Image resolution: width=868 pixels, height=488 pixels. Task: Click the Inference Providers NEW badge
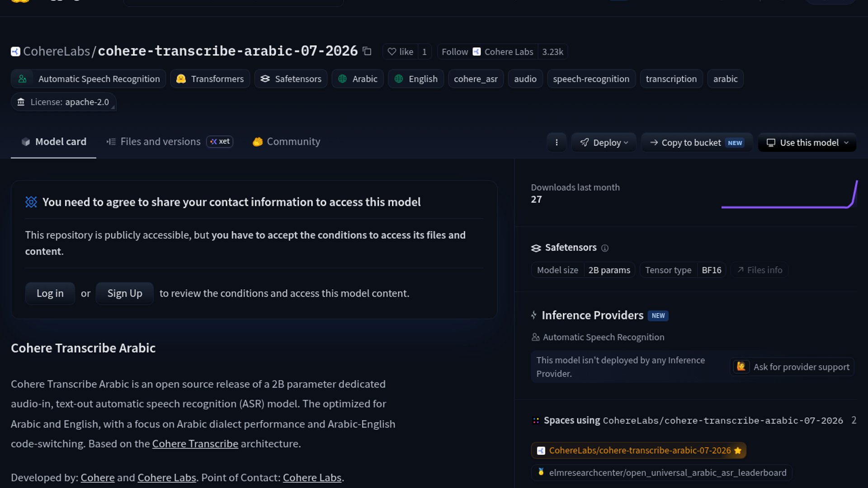coord(658,315)
